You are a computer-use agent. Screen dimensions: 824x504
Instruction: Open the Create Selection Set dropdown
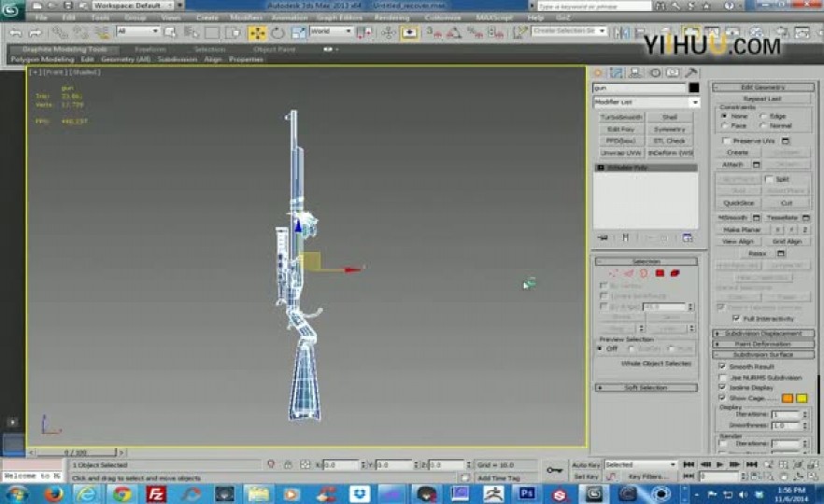click(569, 31)
